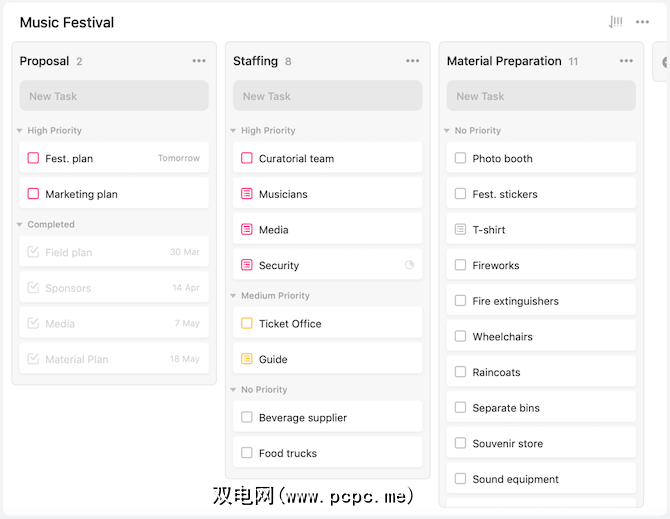
Task: Check off the Fest. plan task
Action: [x=33, y=158]
